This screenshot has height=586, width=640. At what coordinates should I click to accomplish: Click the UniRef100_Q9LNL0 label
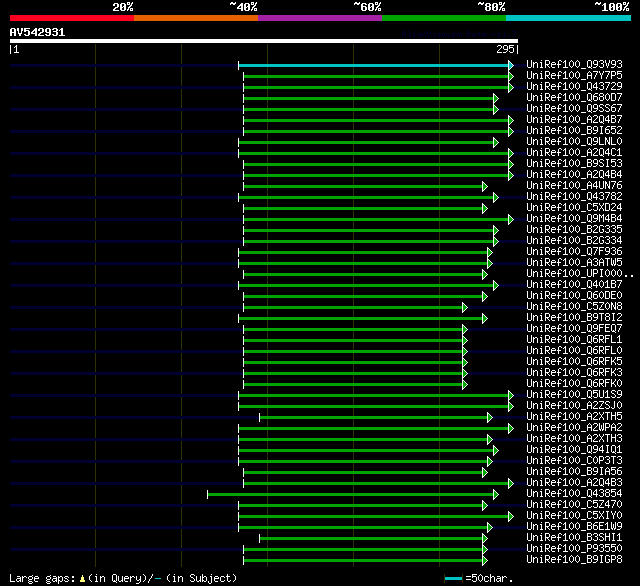click(x=574, y=142)
